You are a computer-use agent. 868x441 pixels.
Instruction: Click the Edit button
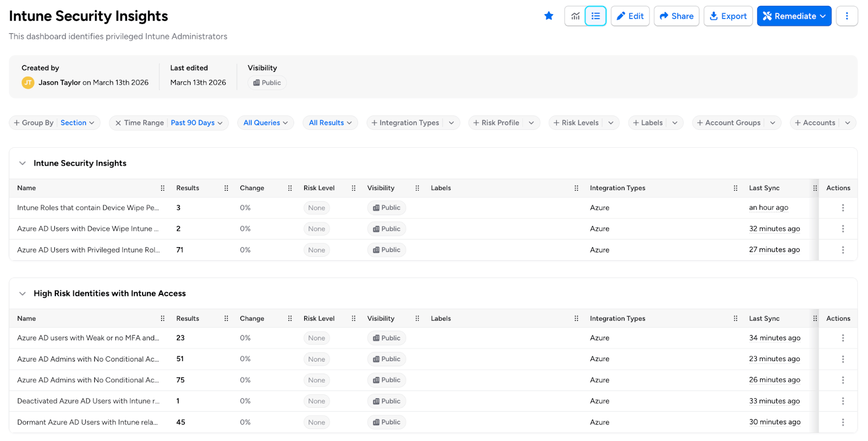point(630,16)
